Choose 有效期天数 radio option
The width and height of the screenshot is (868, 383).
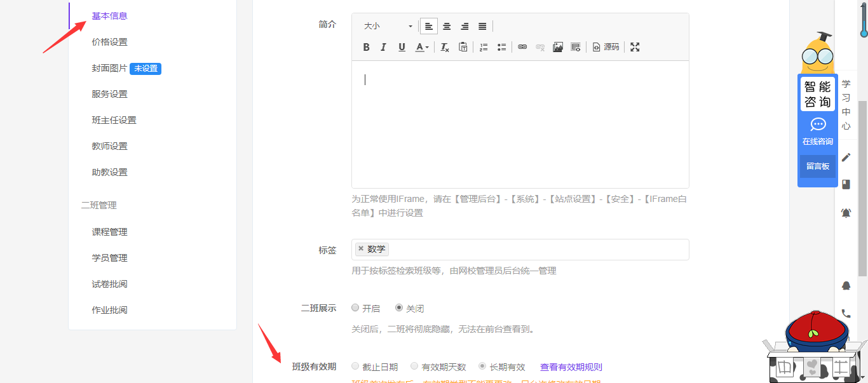point(414,366)
